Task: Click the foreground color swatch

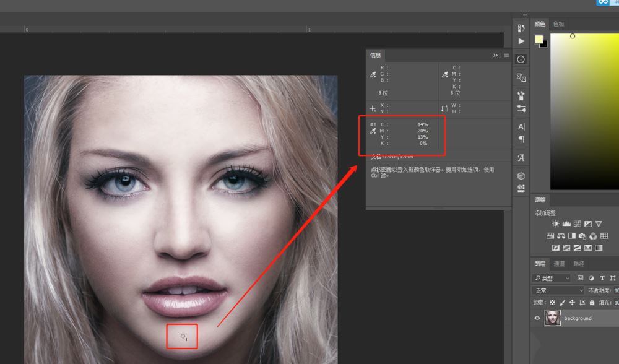Action: click(539, 39)
